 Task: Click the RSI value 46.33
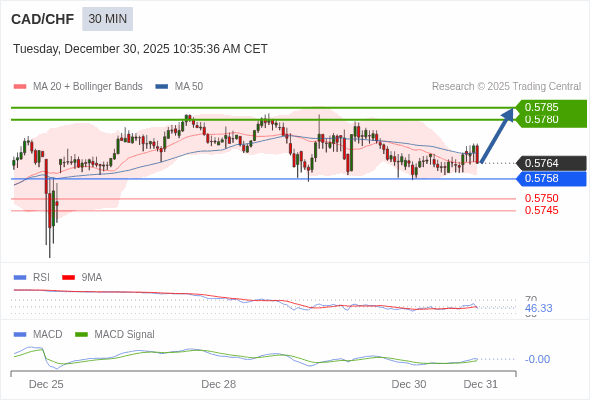pyautogui.click(x=538, y=308)
